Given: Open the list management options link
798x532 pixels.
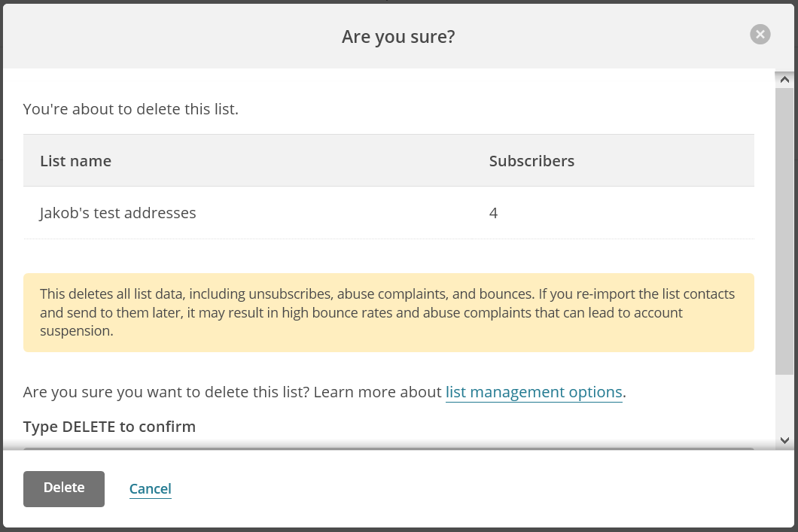Looking at the screenshot, I should [x=534, y=392].
